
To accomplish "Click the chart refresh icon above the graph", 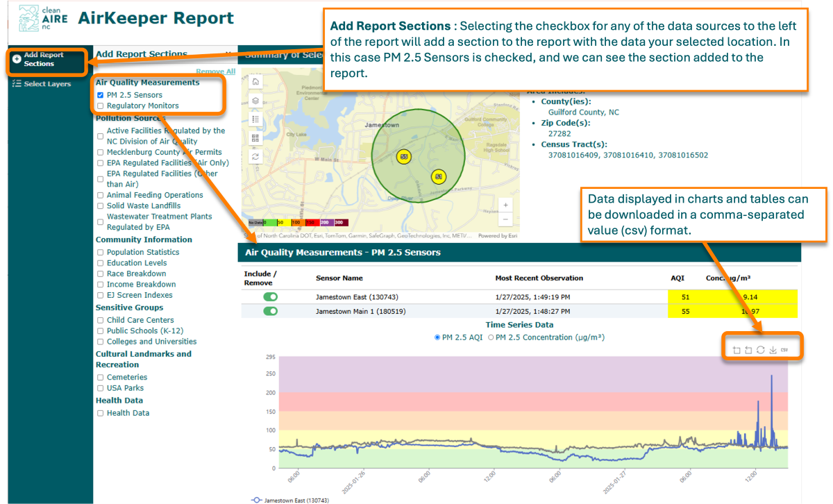I will (760, 349).
